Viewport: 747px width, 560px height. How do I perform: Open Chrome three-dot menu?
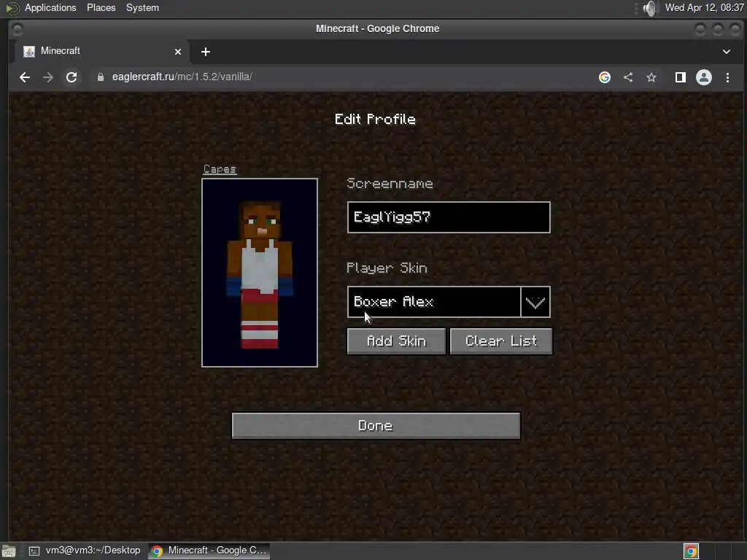coord(727,77)
